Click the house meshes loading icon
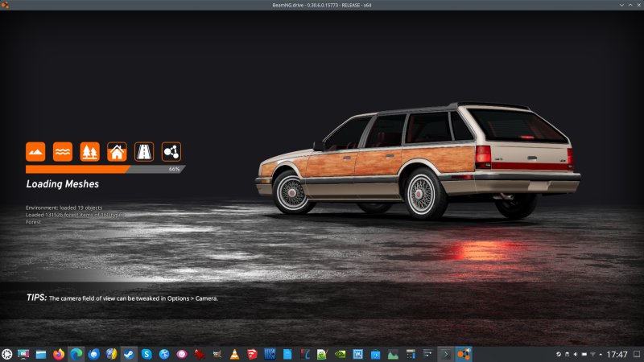This screenshot has height=362, width=644. [117, 151]
